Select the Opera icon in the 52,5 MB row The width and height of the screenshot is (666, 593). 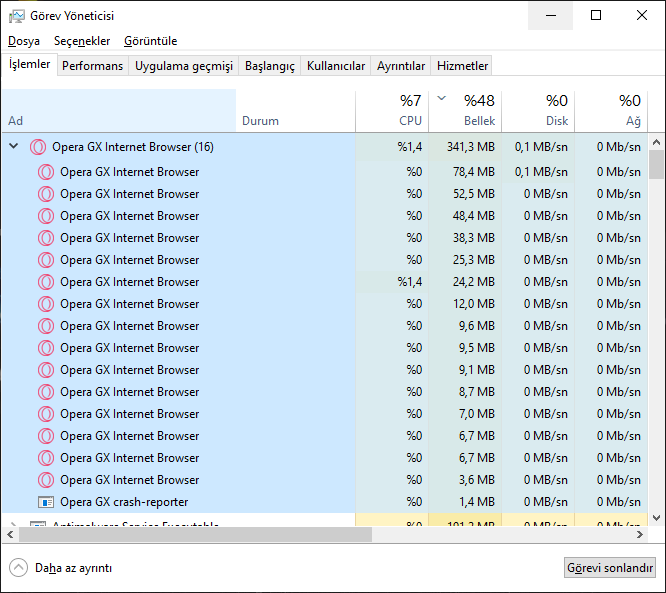coord(46,194)
